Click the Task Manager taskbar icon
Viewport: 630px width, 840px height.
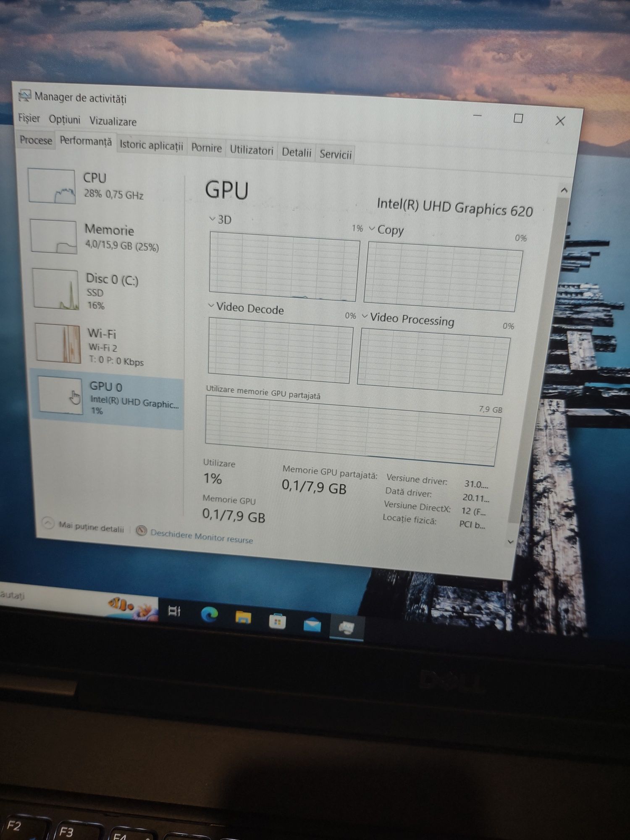pyautogui.click(x=347, y=628)
